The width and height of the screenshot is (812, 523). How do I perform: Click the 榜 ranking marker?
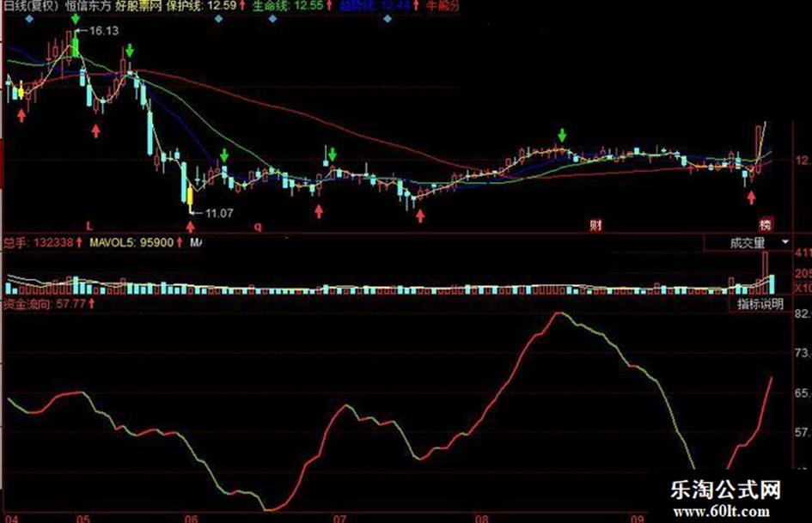pos(765,224)
